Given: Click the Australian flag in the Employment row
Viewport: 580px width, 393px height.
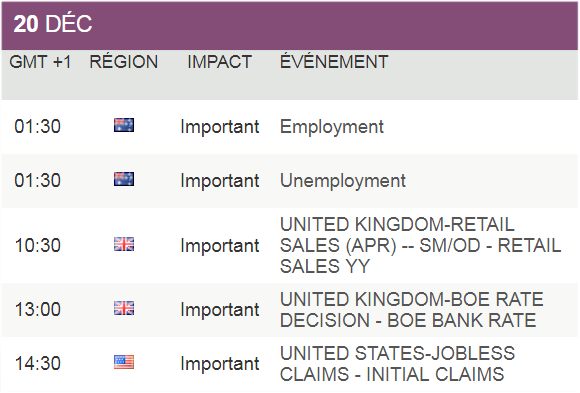Looking at the screenshot, I should [124, 125].
